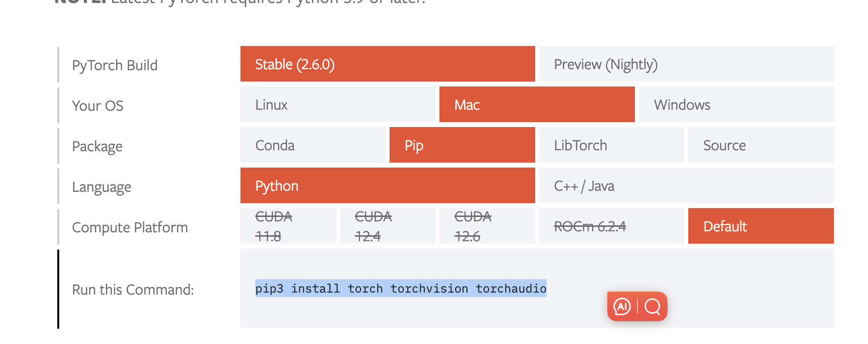The height and width of the screenshot is (344, 868).
Task: Click the AI chat icon in floating widget
Action: [622, 306]
